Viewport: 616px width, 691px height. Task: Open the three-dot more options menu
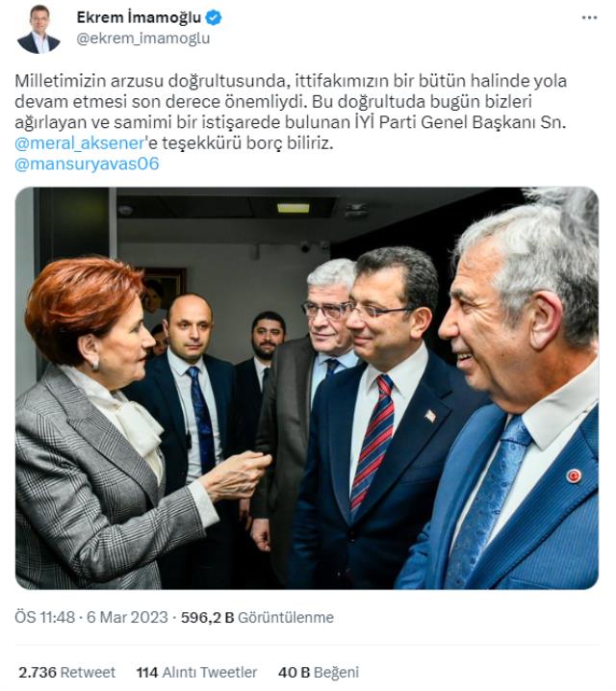coord(589,18)
